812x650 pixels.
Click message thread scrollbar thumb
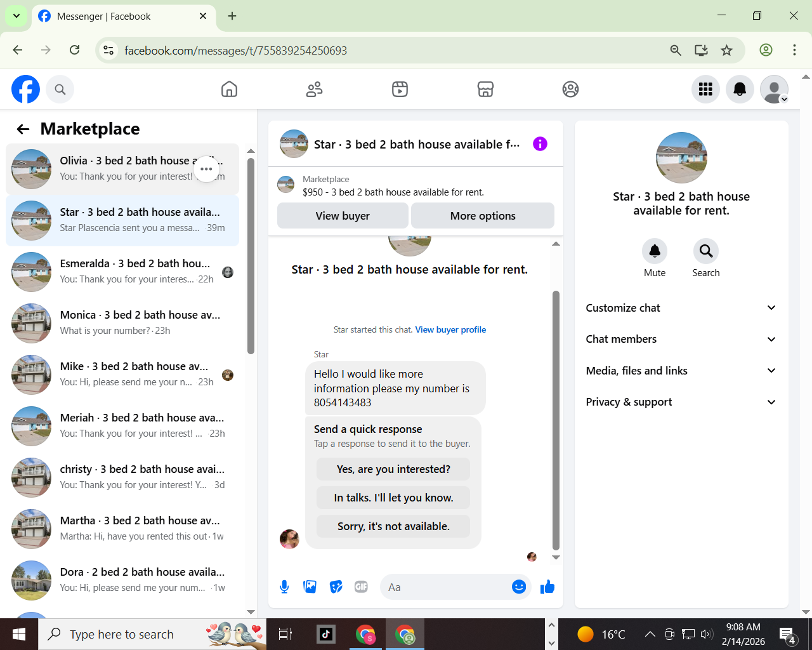[x=556, y=419]
